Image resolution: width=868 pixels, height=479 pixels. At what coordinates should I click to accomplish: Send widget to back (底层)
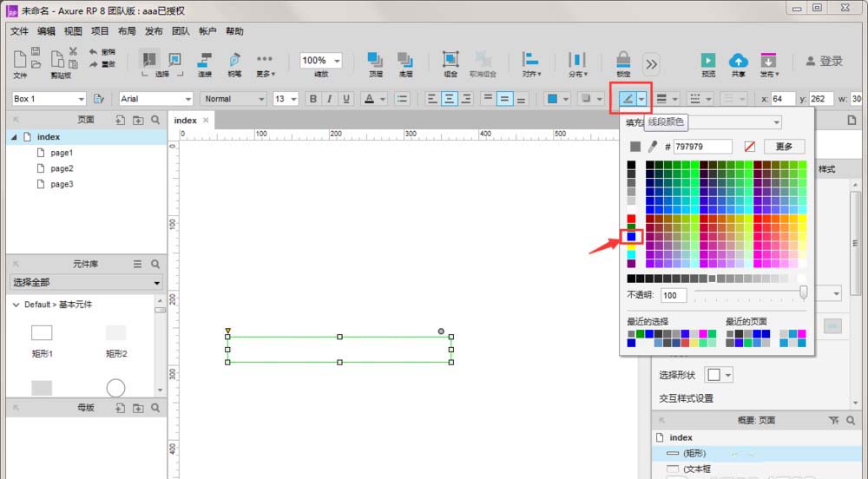pos(405,60)
